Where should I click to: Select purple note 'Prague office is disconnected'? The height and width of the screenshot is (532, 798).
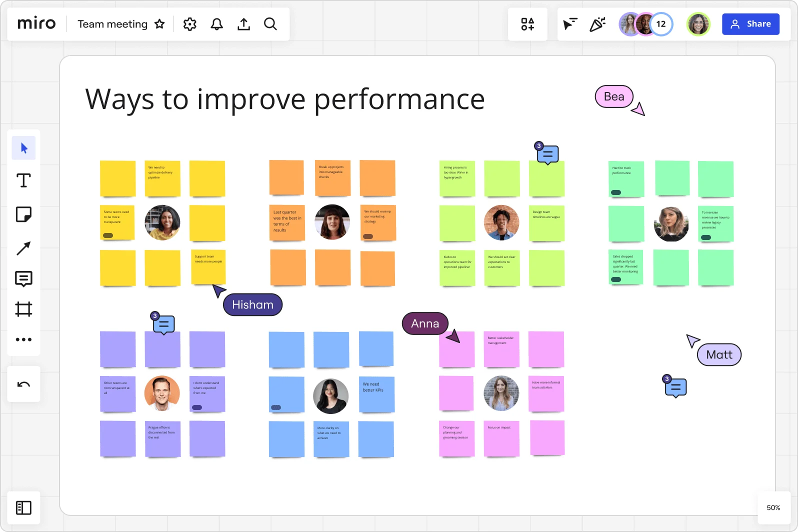pyautogui.click(x=162, y=438)
